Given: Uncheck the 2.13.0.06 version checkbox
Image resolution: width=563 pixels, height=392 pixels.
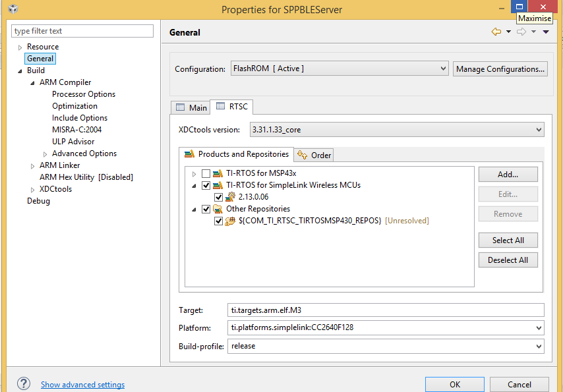Looking at the screenshot, I should 218,197.
